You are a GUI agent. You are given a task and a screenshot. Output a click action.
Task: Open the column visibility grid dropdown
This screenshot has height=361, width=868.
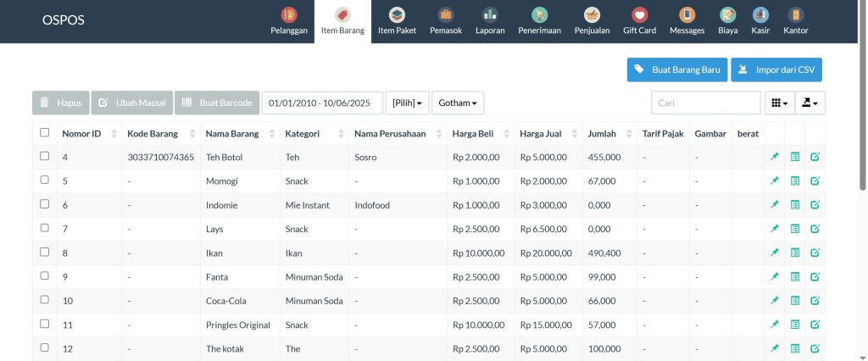pyautogui.click(x=778, y=103)
